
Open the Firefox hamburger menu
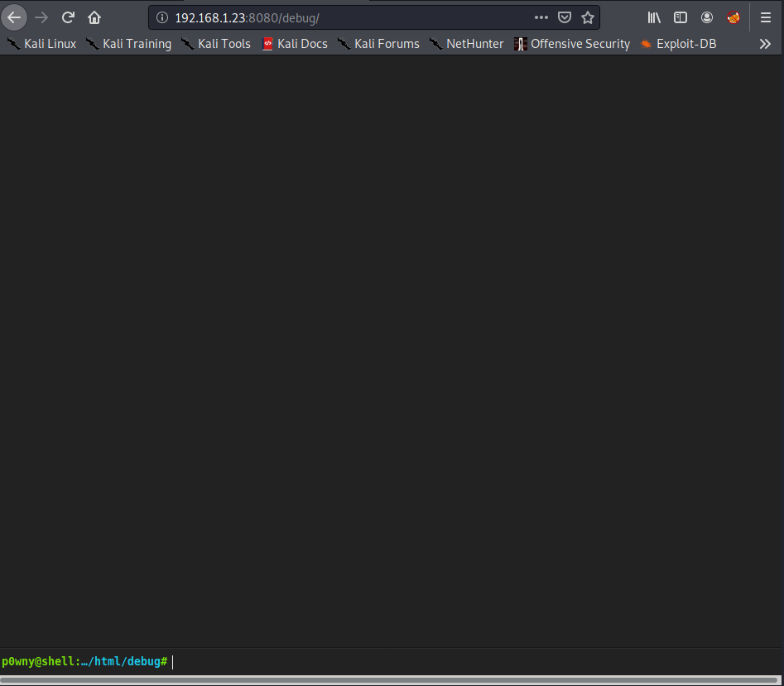pos(765,17)
